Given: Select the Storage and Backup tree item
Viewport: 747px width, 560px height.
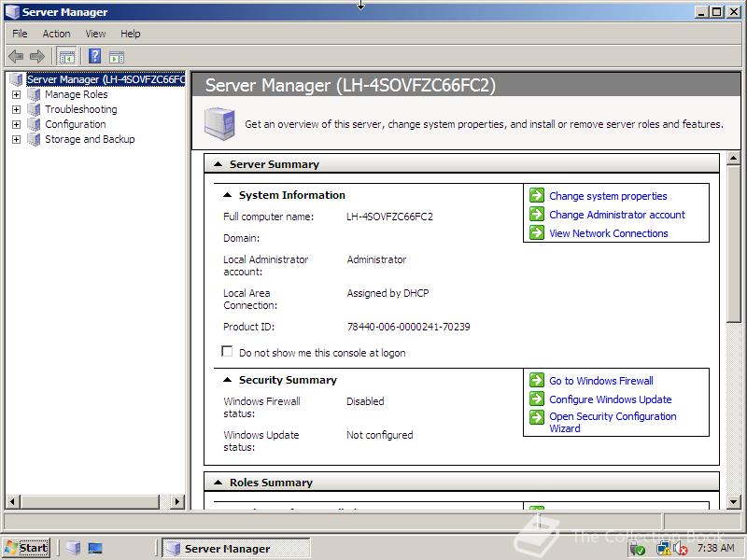Looking at the screenshot, I should point(90,139).
